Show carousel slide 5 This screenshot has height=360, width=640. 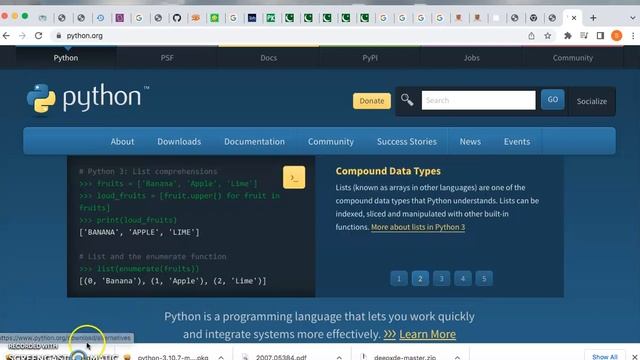(x=484, y=279)
